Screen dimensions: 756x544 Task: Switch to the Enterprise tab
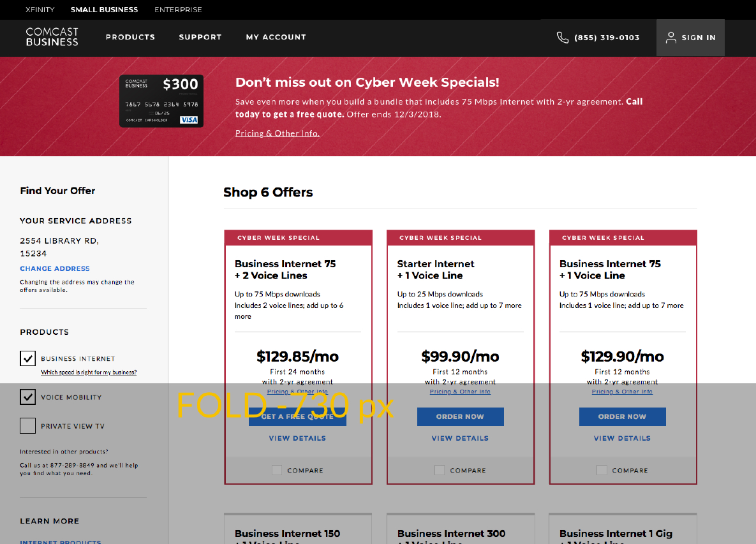[178, 10]
